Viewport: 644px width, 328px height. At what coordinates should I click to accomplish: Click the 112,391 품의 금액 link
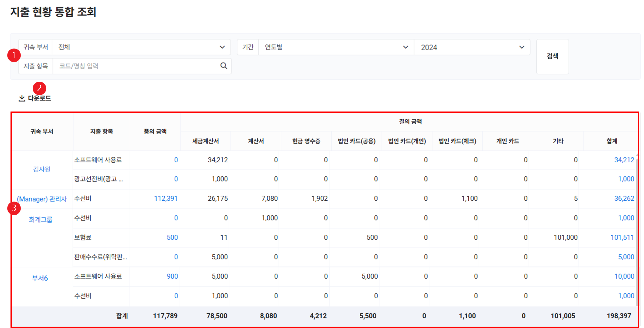pos(166,199)
